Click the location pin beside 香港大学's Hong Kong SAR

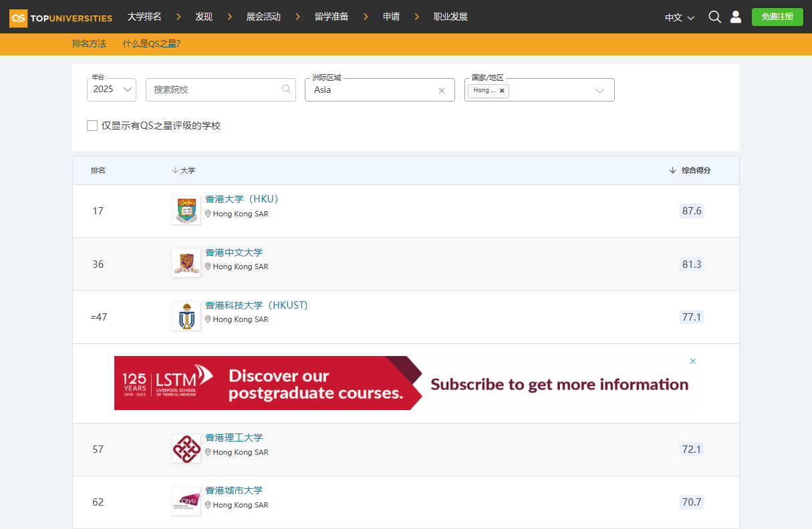click(208, 214)
